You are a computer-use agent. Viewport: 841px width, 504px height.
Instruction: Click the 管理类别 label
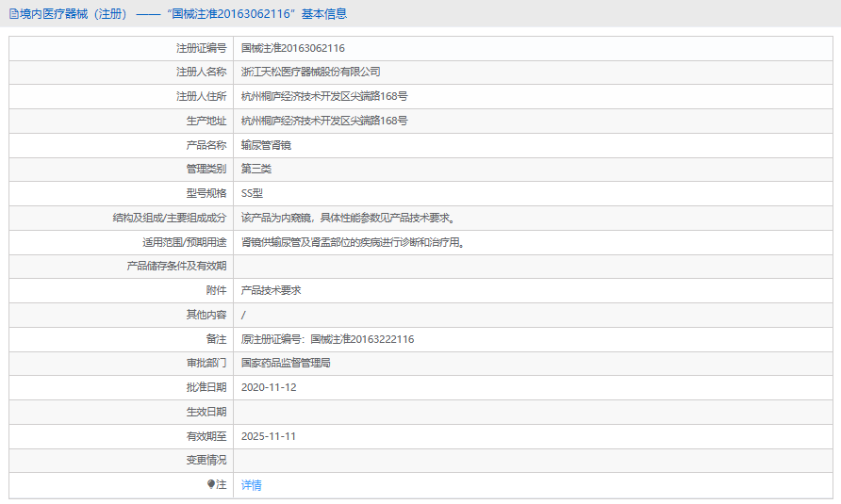click(x=206, y=169)
